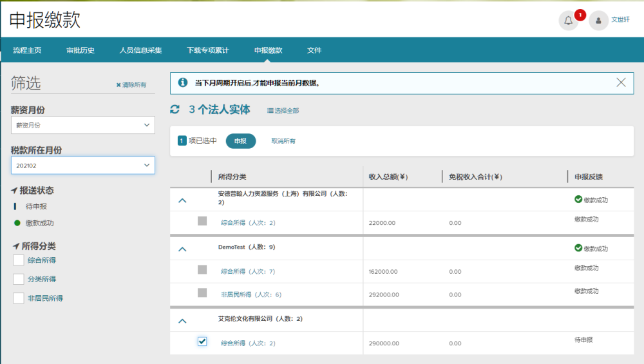Click the 待申报 status in last row
The width and height of the screenshot is (644, 364).
tap(583, 340)
